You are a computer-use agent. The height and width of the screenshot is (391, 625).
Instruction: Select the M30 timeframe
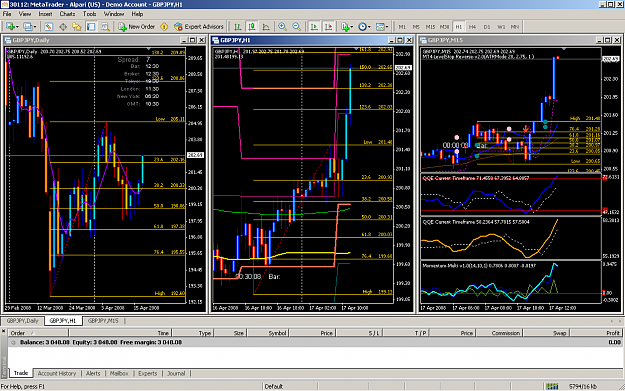444,27
